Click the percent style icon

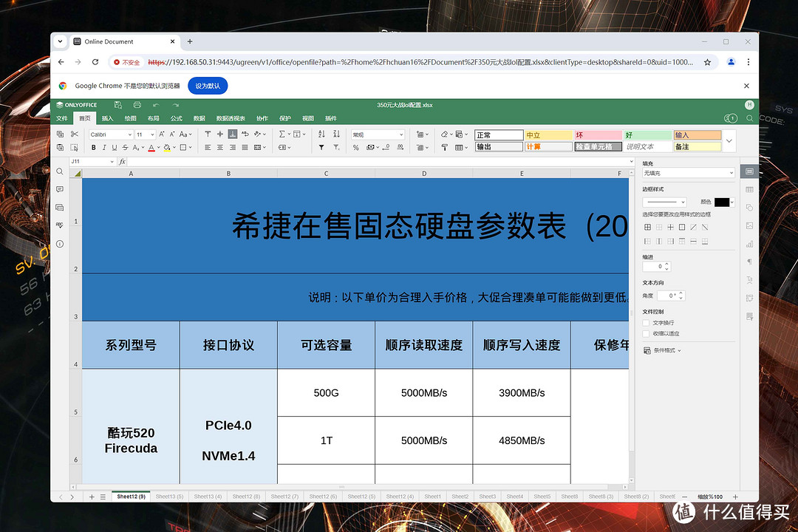[355, 147]
